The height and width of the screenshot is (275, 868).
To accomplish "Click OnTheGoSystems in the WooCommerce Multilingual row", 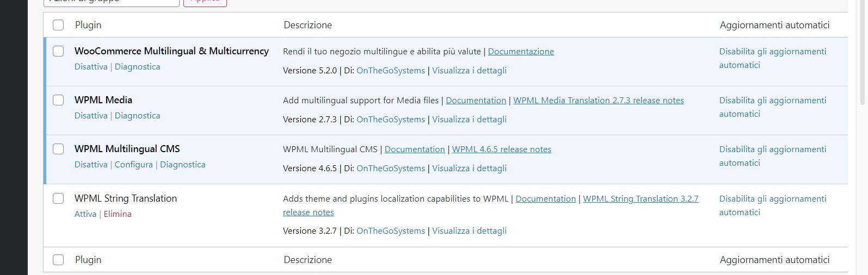I will pos(391,70).
